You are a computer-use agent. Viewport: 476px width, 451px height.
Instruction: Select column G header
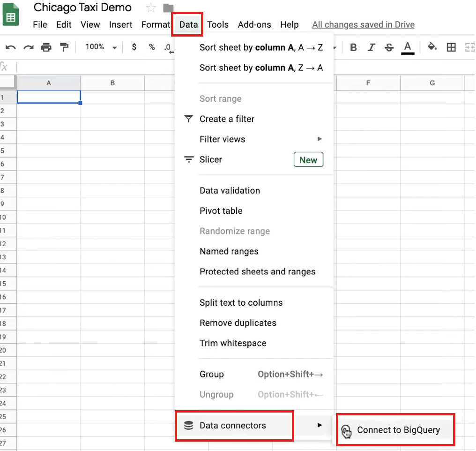(x=432, y=83)
